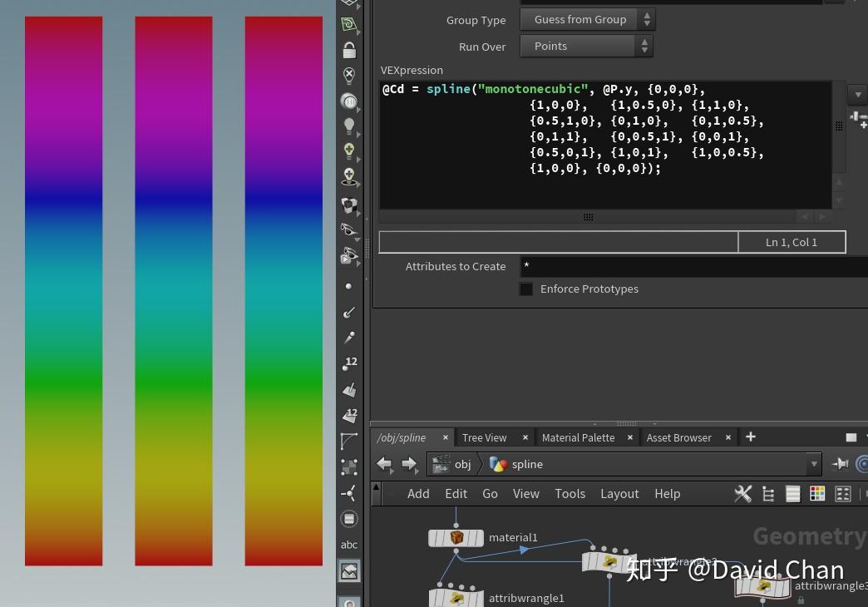Open the network editor wrench tools icon
The height and width of the screenshot is (607, 868).
pos(742,494)
